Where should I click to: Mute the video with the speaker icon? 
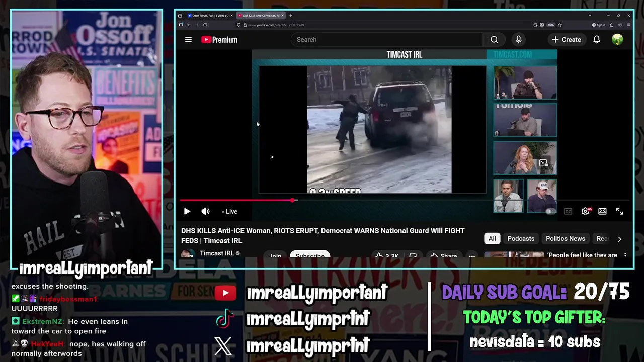[x=205, y=212]
